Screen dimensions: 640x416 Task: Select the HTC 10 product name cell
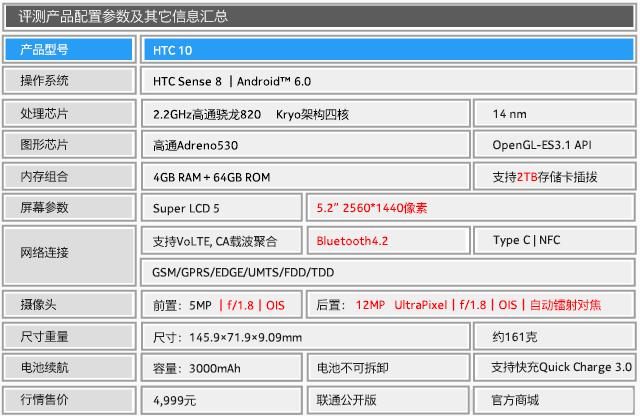click(x=386, y=49)
